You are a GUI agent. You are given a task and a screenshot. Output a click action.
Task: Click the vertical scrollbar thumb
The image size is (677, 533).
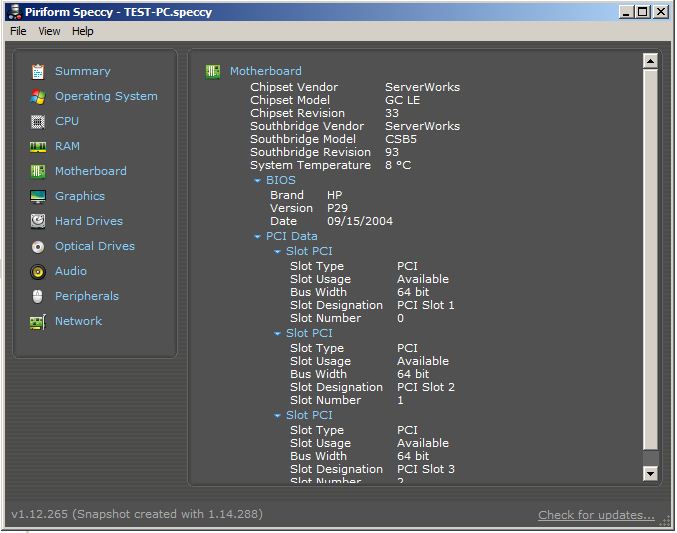tap(650, 260)
